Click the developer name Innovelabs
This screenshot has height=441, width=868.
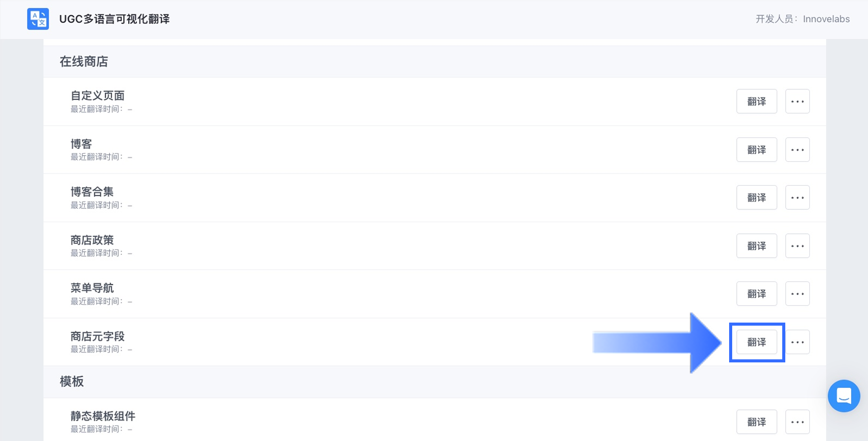pos(826,19)
